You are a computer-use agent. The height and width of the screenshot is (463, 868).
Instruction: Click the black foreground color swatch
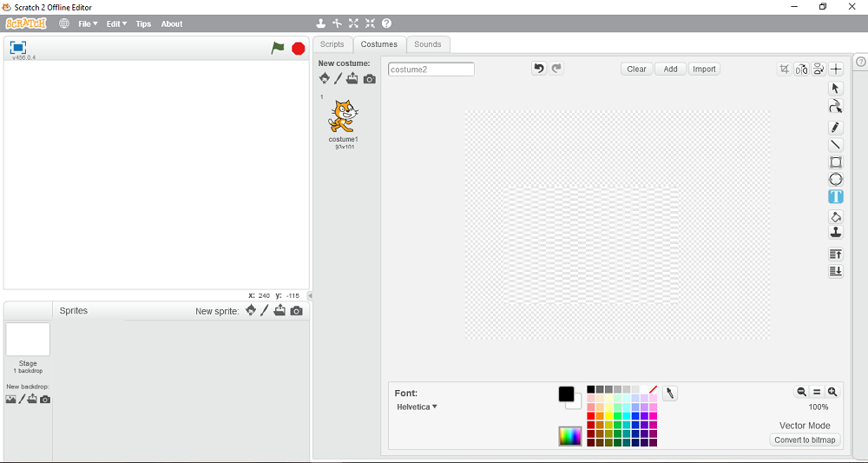coord(566,394)
